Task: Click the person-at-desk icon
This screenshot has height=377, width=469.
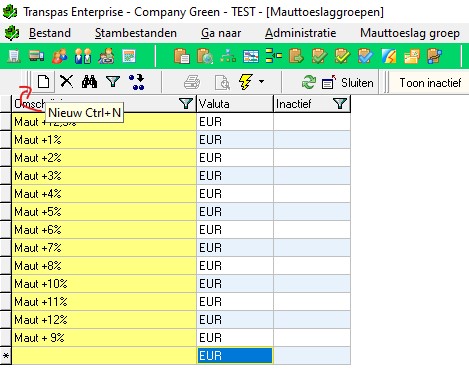Action: click(x=106, y=56)
